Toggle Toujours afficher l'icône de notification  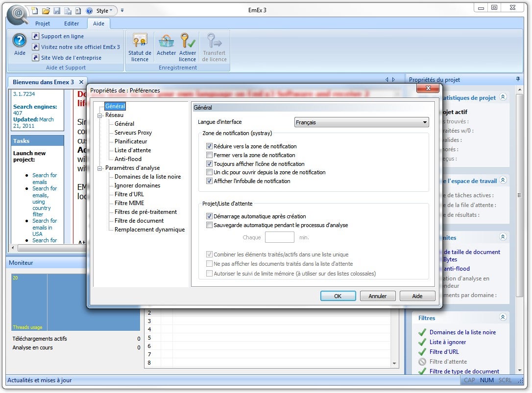click(209, 164)
